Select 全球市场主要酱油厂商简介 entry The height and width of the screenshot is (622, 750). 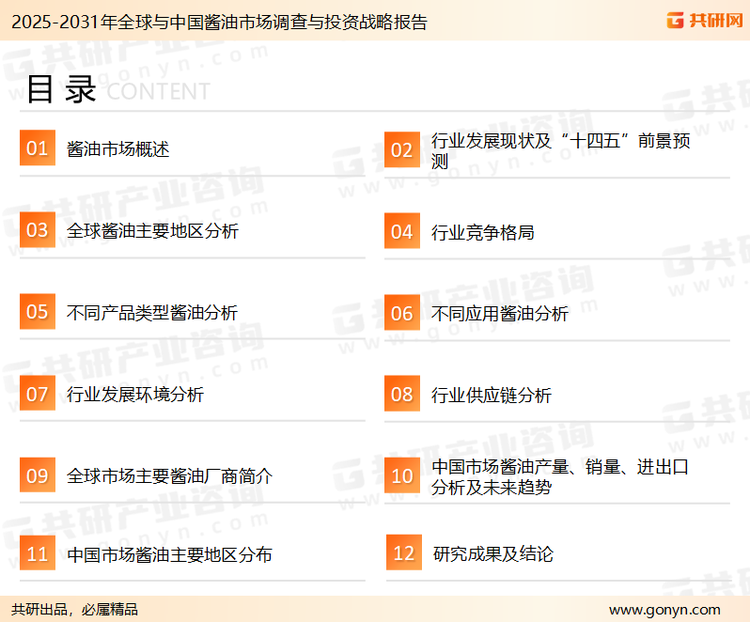pos(169,475)
